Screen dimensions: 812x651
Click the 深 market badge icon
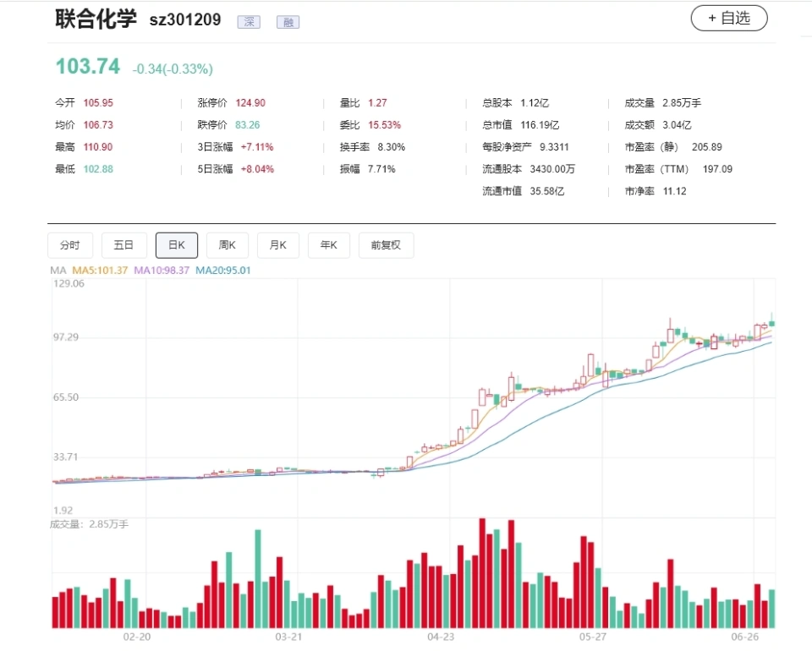[249, 22]
